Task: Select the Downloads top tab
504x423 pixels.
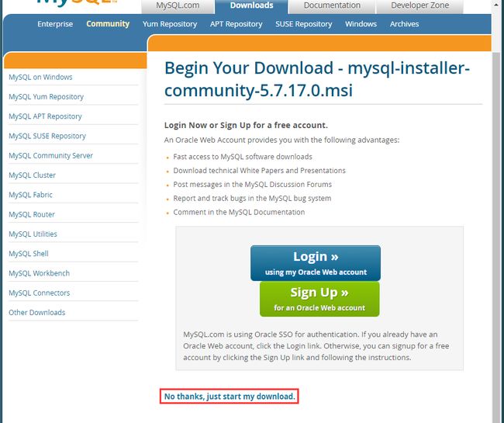Action: [x=251, y=6]
